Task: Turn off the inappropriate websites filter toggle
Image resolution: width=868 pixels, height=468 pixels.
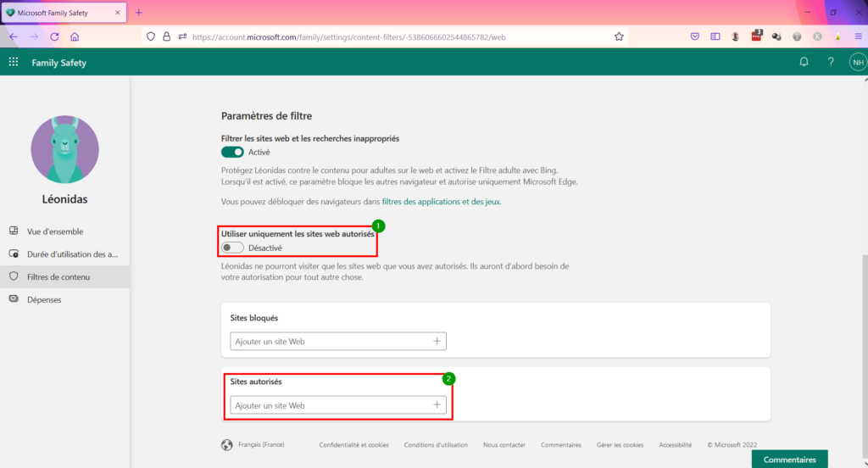Action: tap(232, 152)
